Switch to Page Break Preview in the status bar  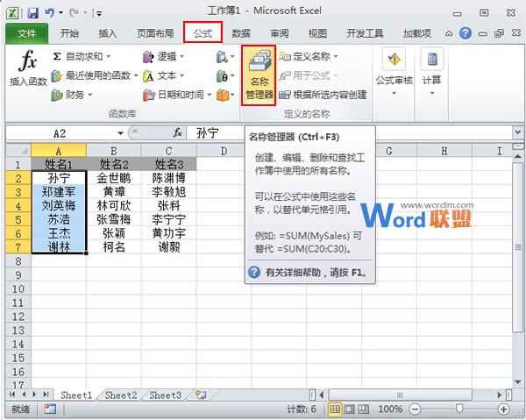click(x=365, y=409)
